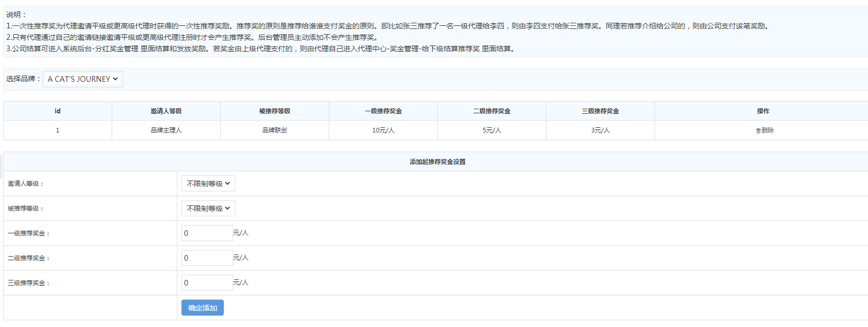Click the 邀请人等级： form label
The height and width of the screenshot is (327, 868).
click(x=26, y=184)
